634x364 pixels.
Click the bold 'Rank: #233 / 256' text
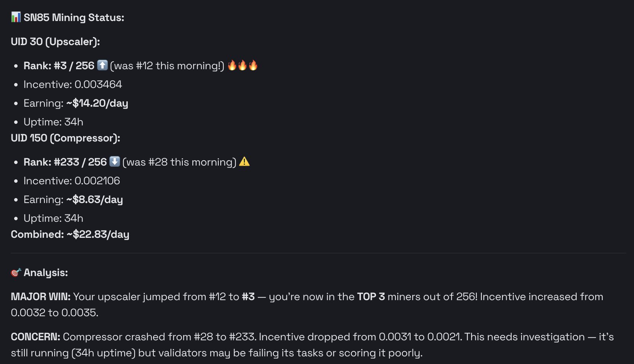(65, 162)
